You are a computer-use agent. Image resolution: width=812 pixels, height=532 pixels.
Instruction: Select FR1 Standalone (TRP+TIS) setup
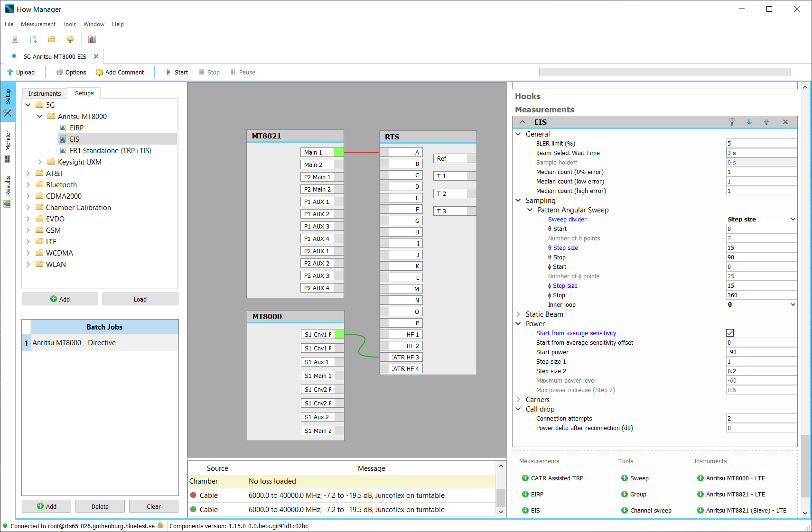(110, 150)
